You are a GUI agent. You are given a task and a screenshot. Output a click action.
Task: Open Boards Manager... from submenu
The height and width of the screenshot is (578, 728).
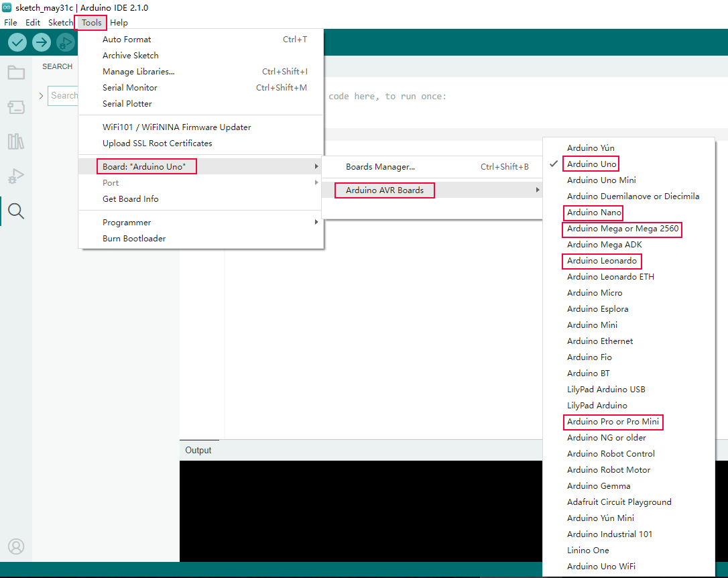pyautogui.click(x=432, y=167)
